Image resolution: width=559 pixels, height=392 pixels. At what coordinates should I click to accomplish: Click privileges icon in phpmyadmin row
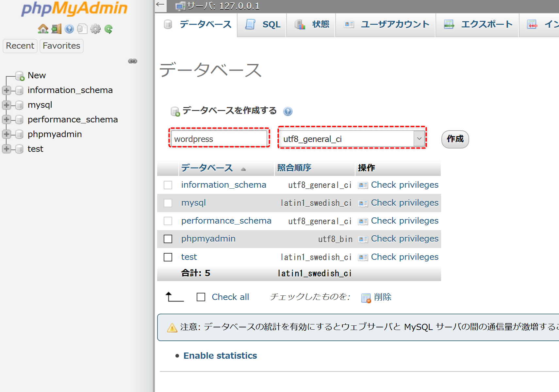coord(363,239)
